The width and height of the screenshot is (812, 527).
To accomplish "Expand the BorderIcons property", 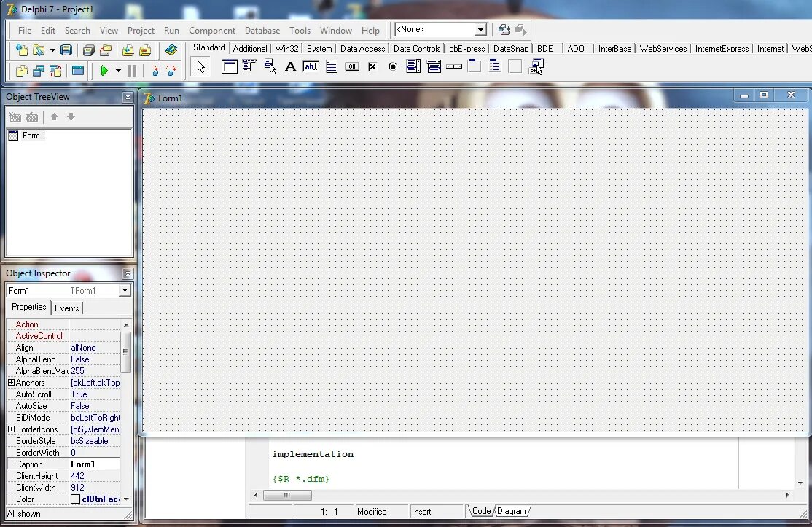I will 11,429.
